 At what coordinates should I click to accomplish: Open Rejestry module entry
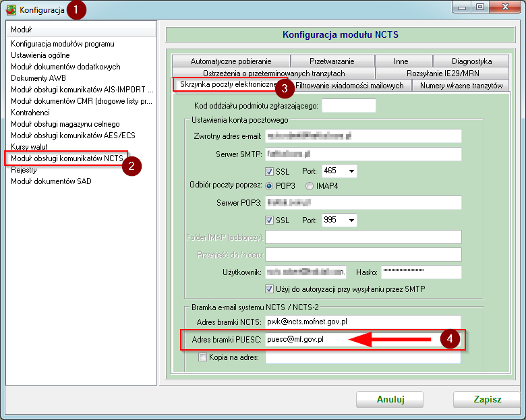point(24,170)
